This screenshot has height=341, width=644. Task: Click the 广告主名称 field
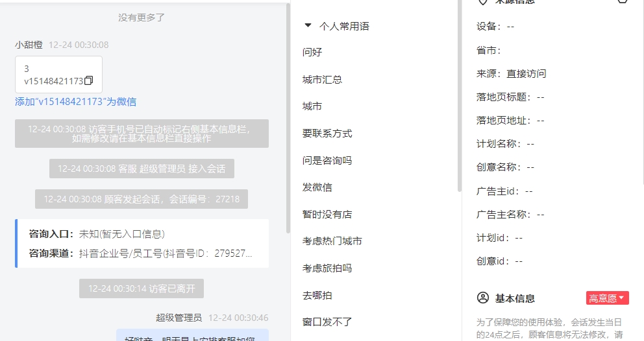[510, 215]
